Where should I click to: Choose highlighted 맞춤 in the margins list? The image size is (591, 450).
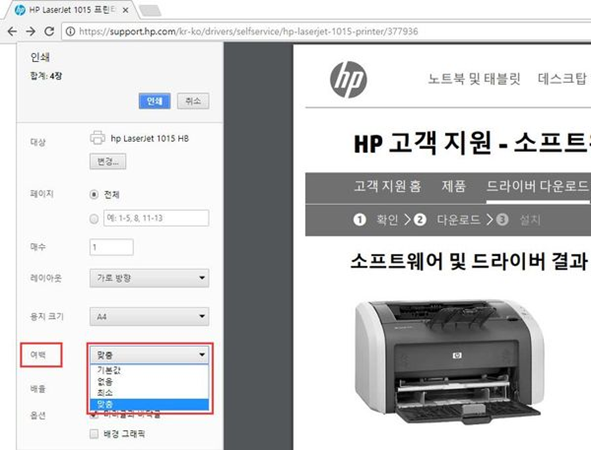coord(149,404)
